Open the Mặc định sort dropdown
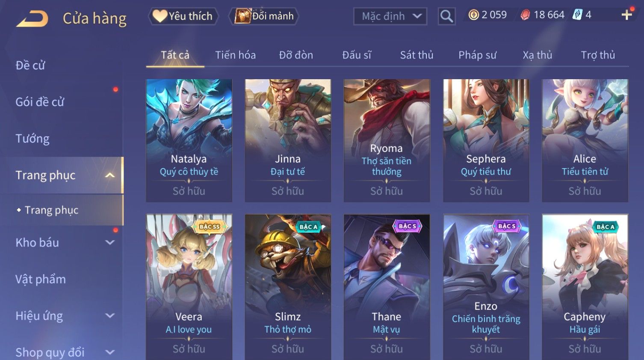The width and height of the screenshot is (644, 360). [x=390, y=16]
